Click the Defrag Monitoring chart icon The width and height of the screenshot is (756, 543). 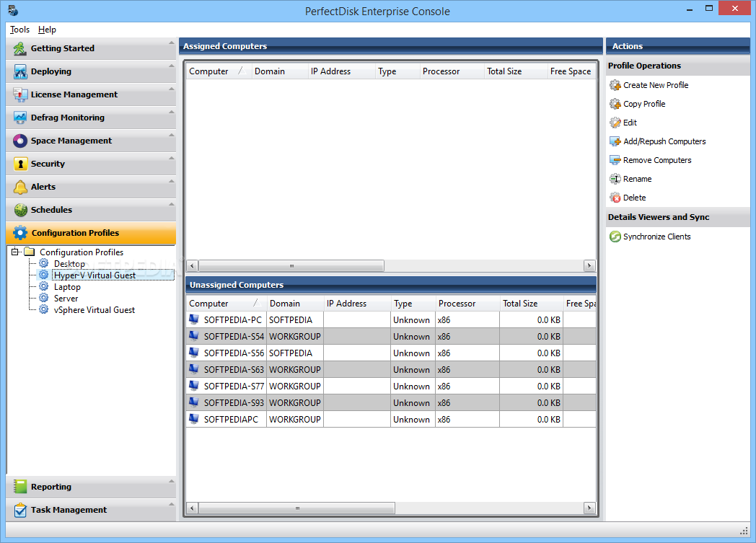coord(19,118)
